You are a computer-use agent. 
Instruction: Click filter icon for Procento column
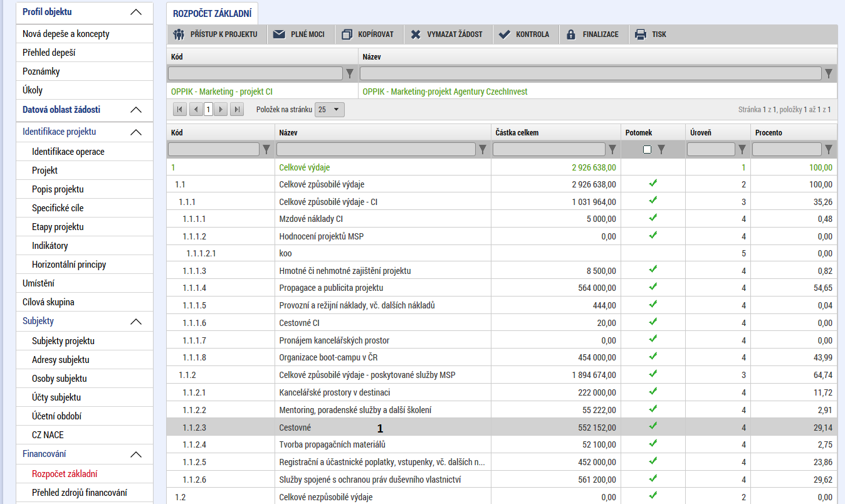(829, 149)
